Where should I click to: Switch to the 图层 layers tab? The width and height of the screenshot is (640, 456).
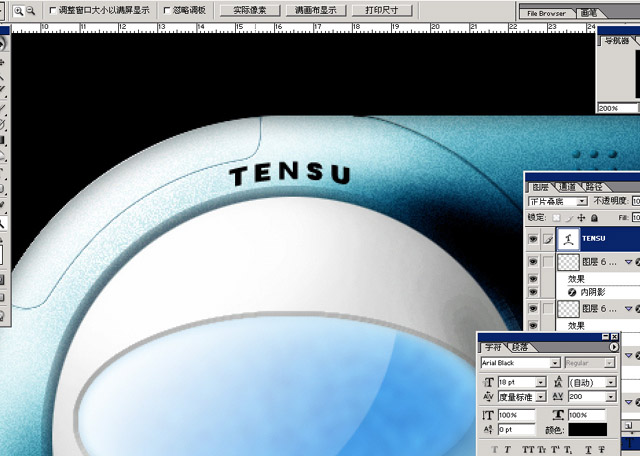540,187
